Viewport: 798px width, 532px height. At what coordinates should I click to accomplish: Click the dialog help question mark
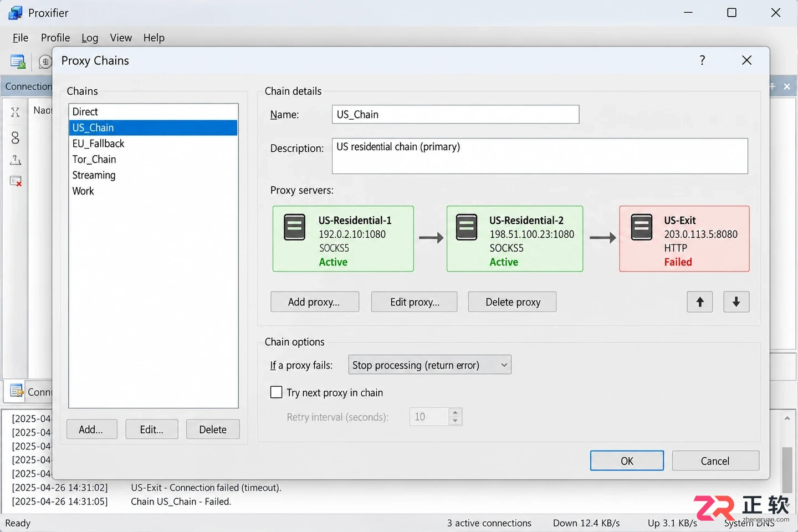pyautogui.click(x=702, y=60)
